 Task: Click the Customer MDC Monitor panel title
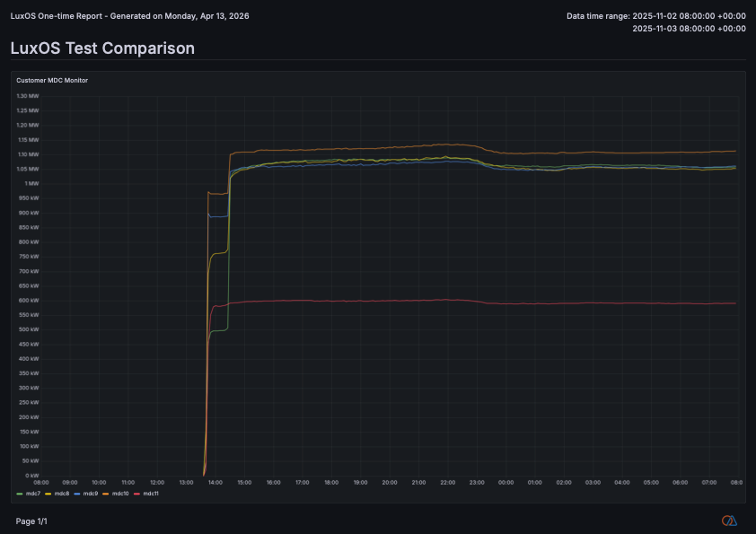(52, 81)
